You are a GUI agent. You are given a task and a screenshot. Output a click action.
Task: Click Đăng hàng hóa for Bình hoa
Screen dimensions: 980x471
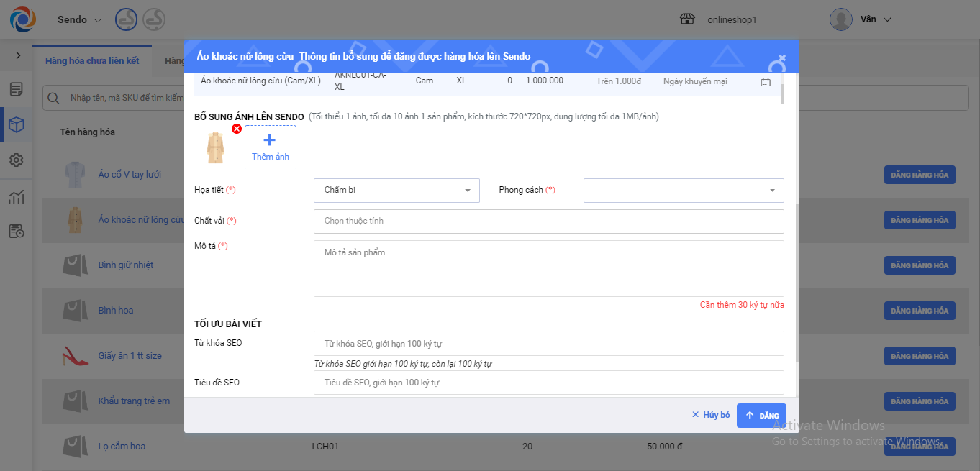click(920, 311)
